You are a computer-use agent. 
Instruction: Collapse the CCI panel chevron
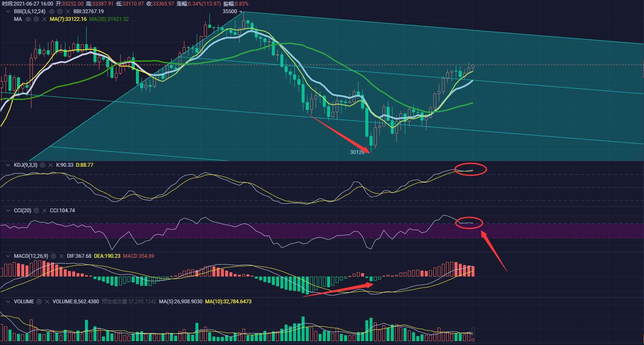tap(8, 210)
